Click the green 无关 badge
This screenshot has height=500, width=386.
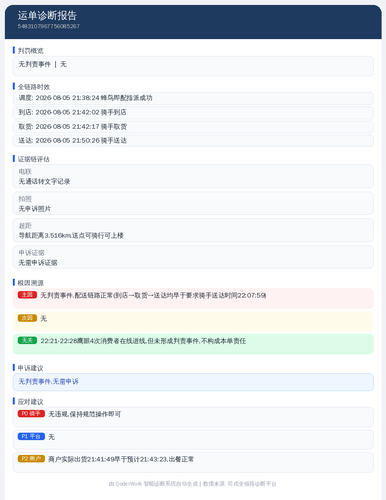point(27,340)
